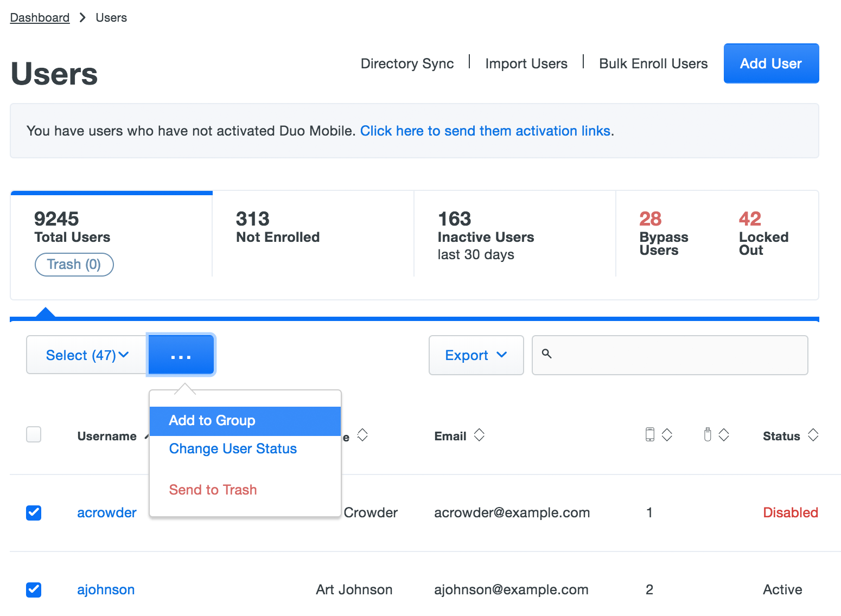Click the Status column header label
The height and width of the screenshot is (616, 841).
781,437
